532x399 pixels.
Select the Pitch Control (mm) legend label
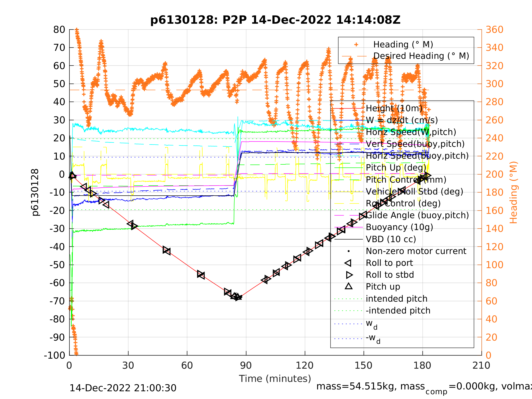pos(406,180)
